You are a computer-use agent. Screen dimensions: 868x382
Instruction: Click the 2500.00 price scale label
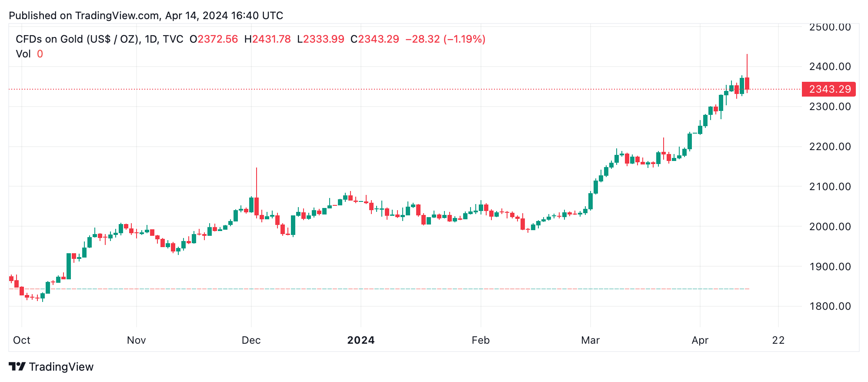pos(830,27)
